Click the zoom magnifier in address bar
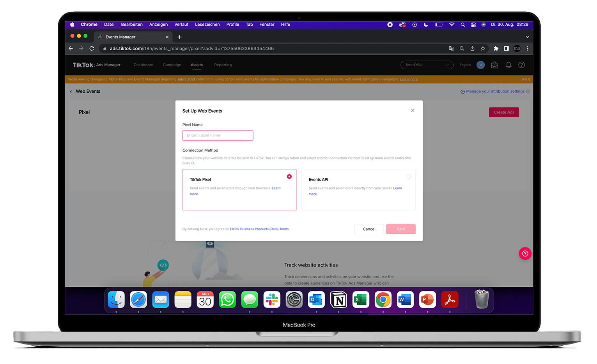Image resolution: width=597 pixels, height=364 pixels. coord(462,49)
